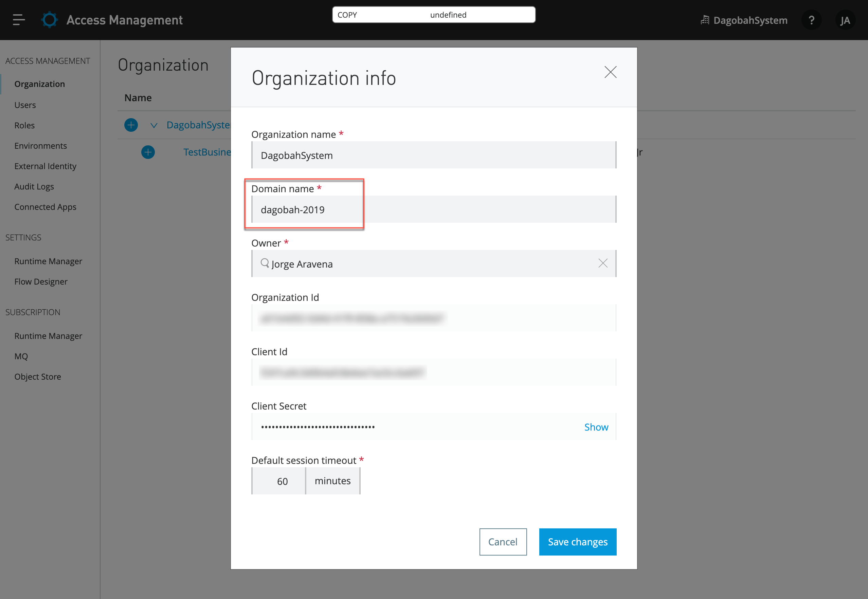Click plus icon next to DagobahSystem
Image resolution: width=868 pixels, height=599 pixels.
[131, 125]
